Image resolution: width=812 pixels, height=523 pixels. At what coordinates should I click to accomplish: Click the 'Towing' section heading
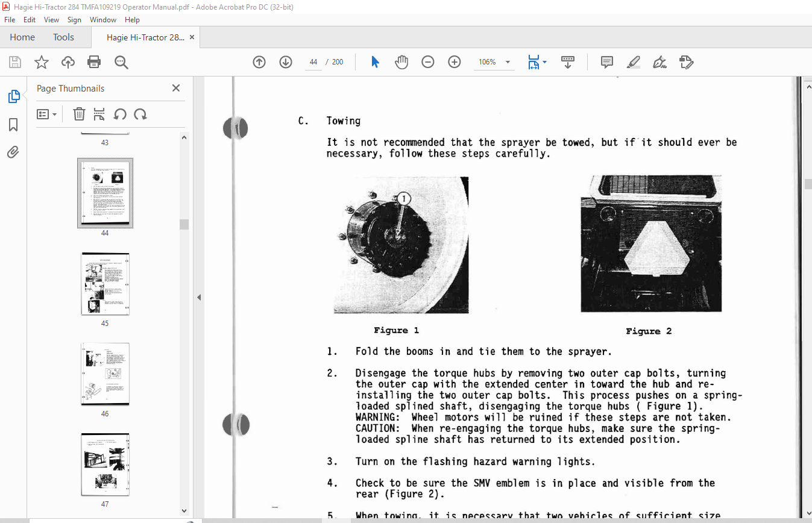coord(344,121)
